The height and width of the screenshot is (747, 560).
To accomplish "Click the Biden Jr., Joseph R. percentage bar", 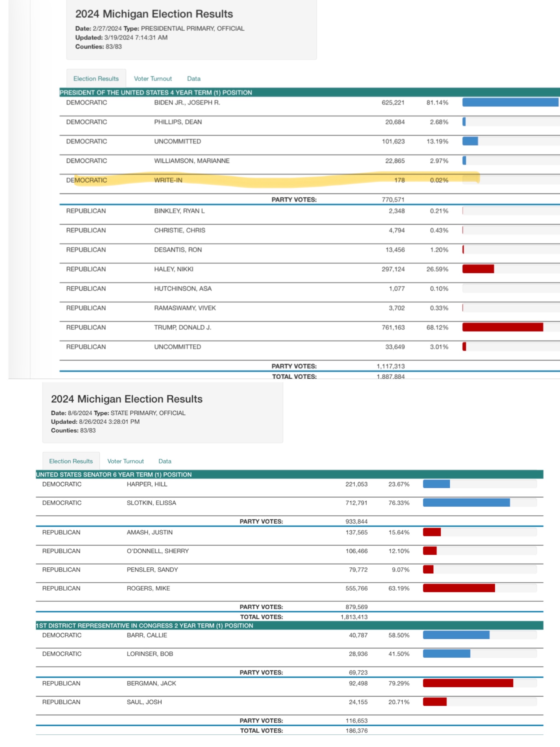I will (x=510, y=102).
